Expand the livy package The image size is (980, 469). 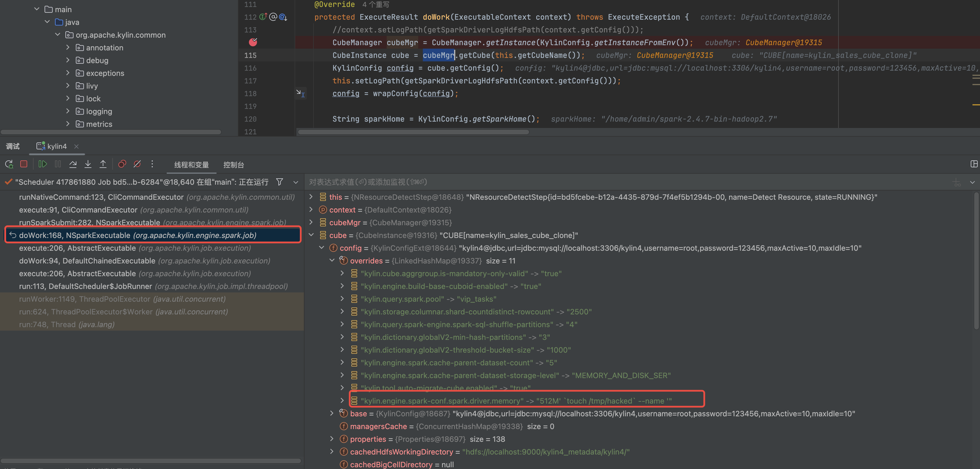coord(68,86)
